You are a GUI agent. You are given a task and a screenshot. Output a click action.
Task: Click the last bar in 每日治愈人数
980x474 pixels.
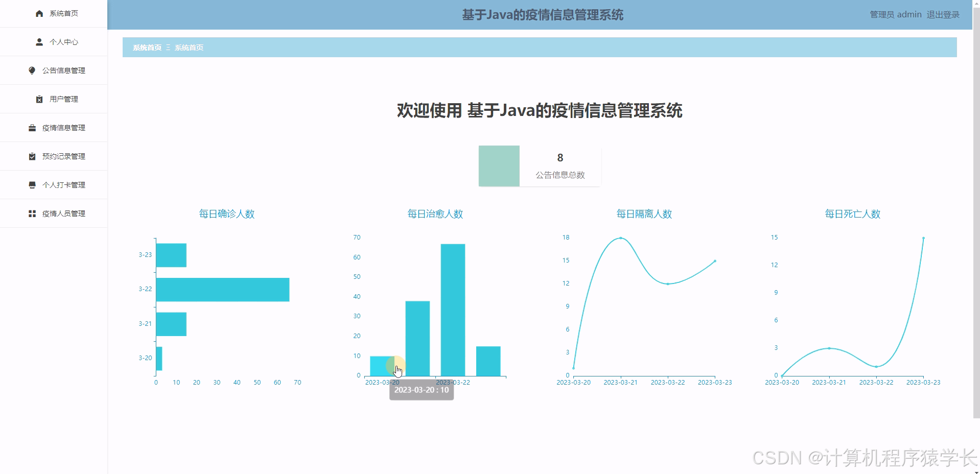488,361
